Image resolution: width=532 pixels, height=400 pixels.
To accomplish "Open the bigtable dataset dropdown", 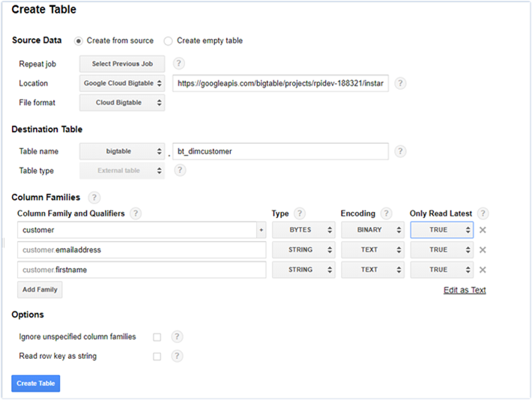I will point(121,151).
